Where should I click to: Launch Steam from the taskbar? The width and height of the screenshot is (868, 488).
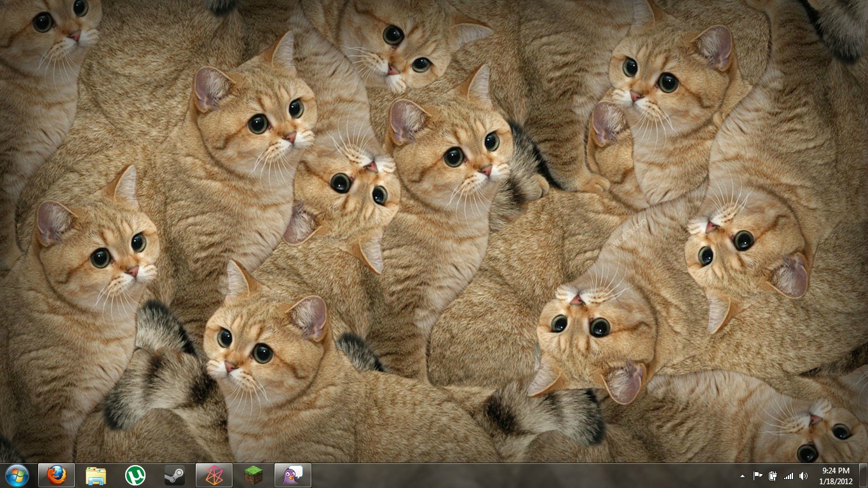point(175,475)
